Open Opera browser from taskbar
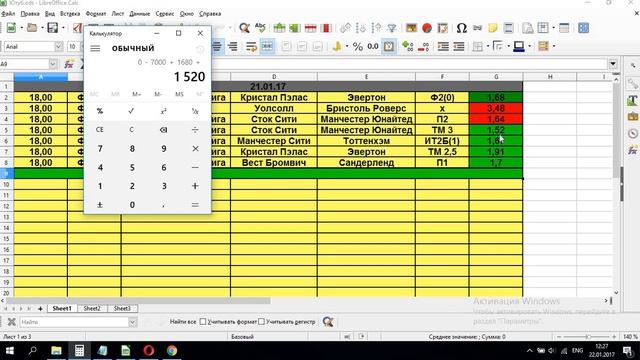Viewport: 640px width, 360px height. tap(149, 351)
